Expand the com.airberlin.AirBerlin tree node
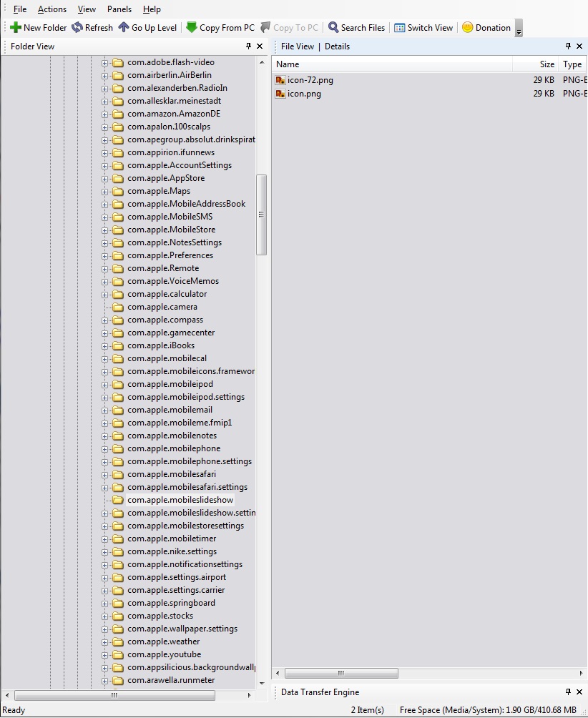Screen dimensions: 588x718 point(105,76)
